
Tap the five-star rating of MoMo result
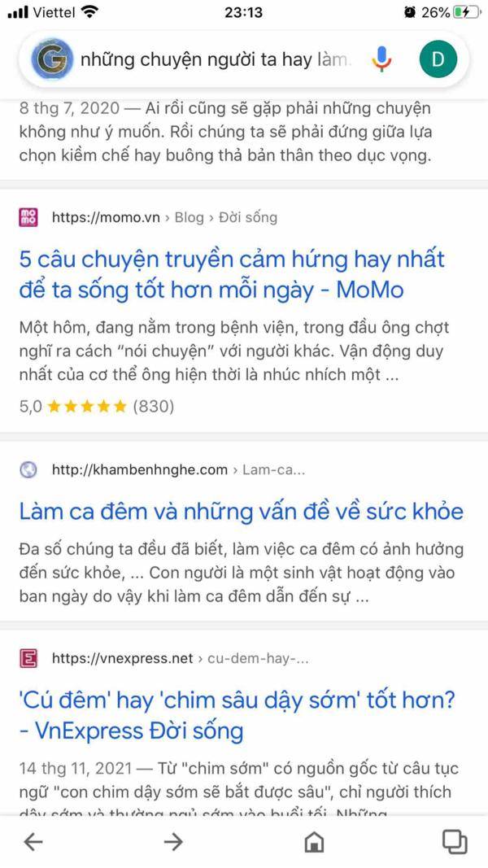87,407
